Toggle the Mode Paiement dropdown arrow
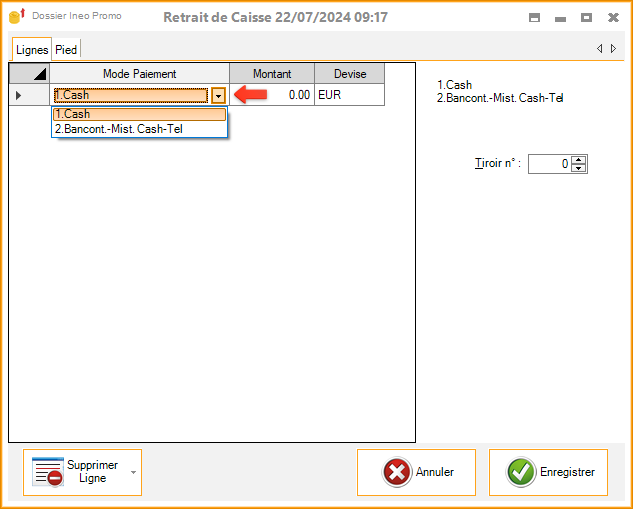The width and height of the screenshot is (633, 509). (x=218, y=96)
